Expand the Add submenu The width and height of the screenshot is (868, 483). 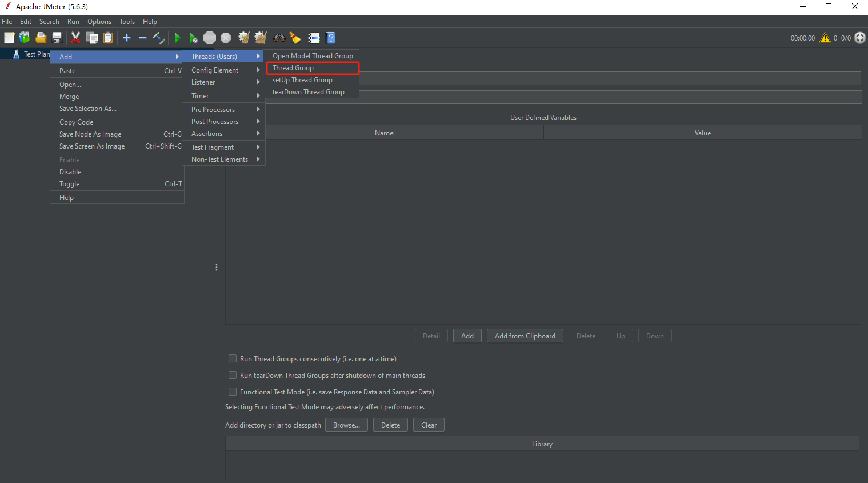(117, 57)
